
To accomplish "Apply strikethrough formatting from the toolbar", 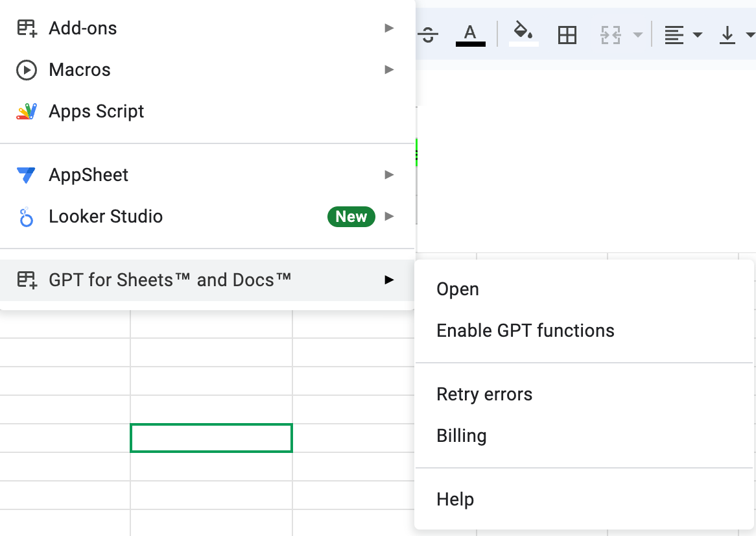I will pos(428,35).
